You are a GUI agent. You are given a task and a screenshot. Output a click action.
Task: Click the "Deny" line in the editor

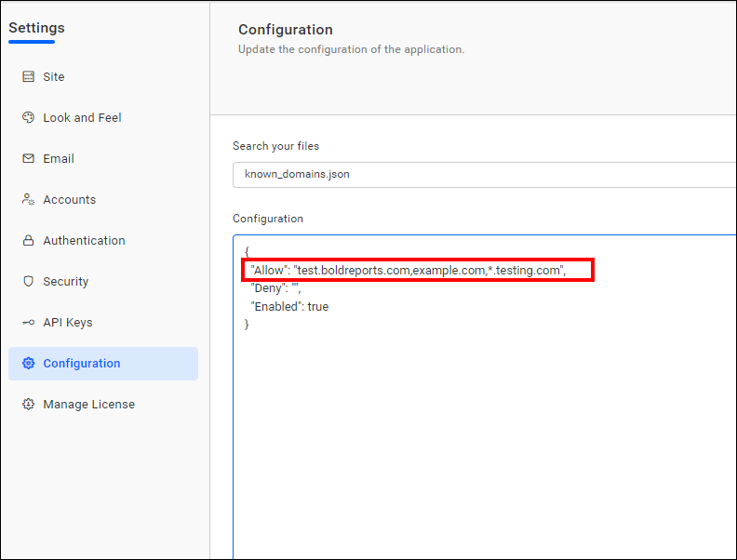click(275, 288)
